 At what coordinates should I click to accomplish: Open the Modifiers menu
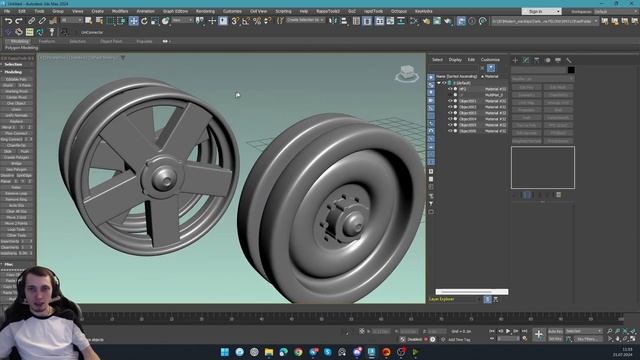120,11
